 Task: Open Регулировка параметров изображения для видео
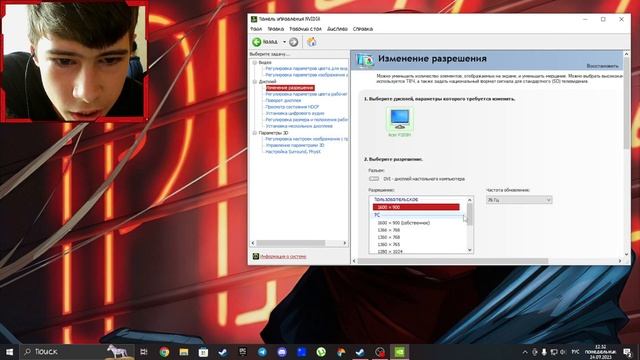[306, 75]
